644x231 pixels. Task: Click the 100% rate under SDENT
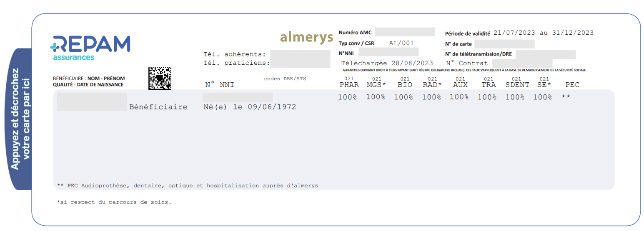pyautogui.click(x=515, y=97)
